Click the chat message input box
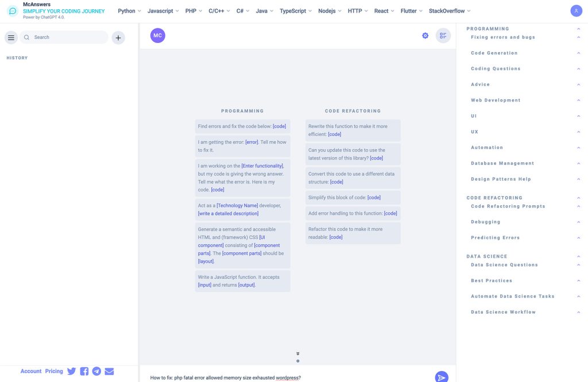This screenshot has width=588, height=382. (289, 377)
